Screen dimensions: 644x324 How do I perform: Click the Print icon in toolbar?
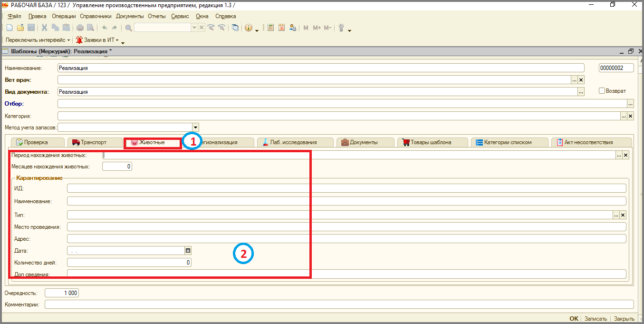[x=80, y=28]
